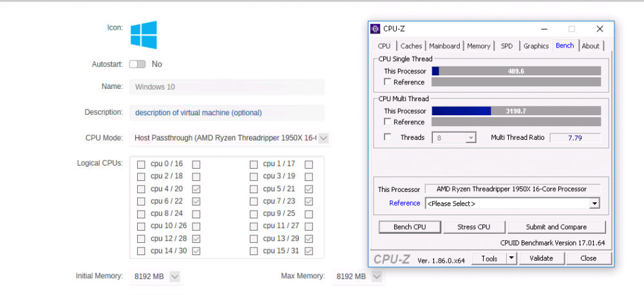Switch to the SPD tab
The width and height of the screenshot is (644, 295).
[x=507, y=46]
